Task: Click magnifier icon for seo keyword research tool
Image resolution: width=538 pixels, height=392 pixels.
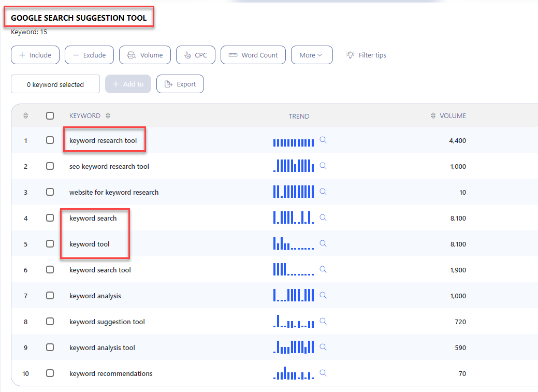Action: point(323,166)
